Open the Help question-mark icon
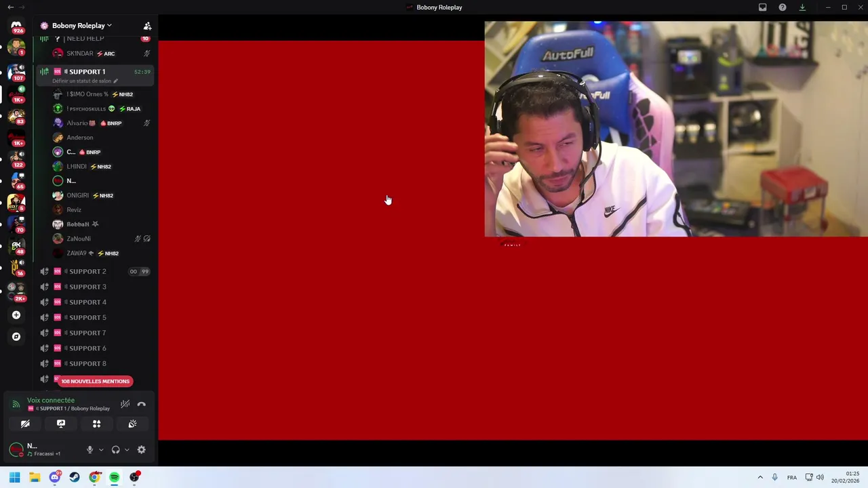Screen dimensions: 868x488 coord(783,7)
